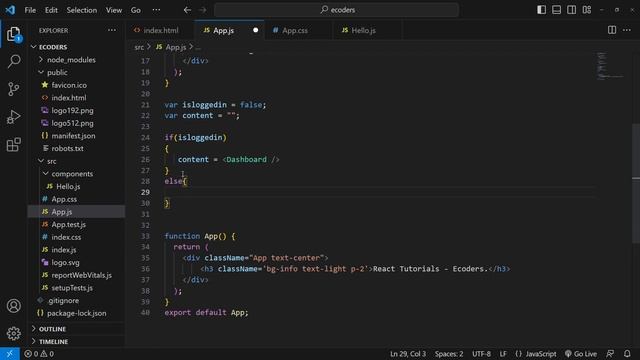
Task: Open robots.txt file
Action: point(67,148)
